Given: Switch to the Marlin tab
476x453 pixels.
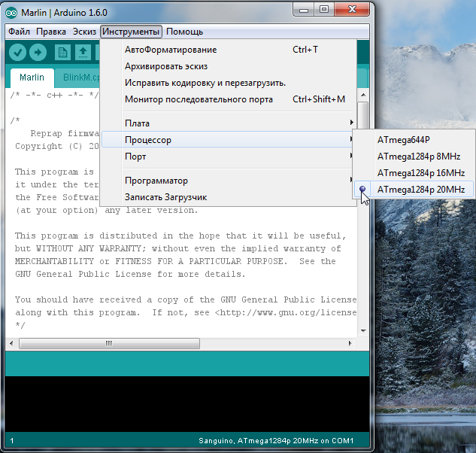Looking at the screenshot, I should tap(32, 78).
